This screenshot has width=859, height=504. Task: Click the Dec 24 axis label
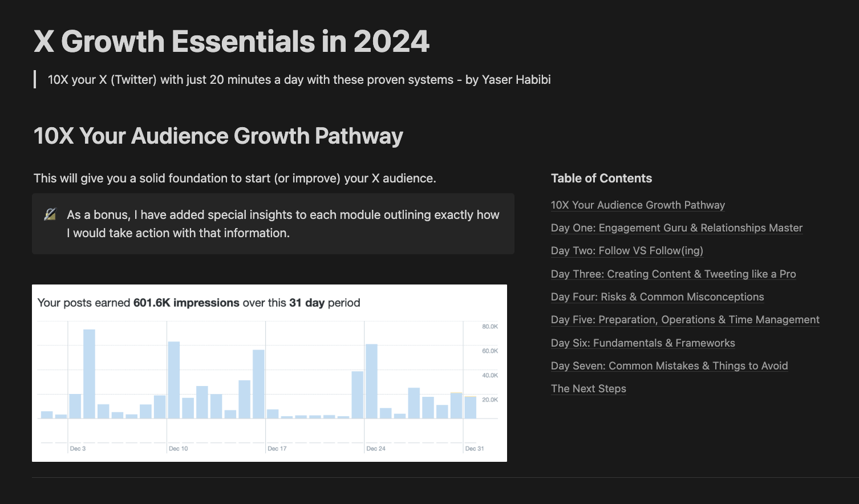coord(375,449)
